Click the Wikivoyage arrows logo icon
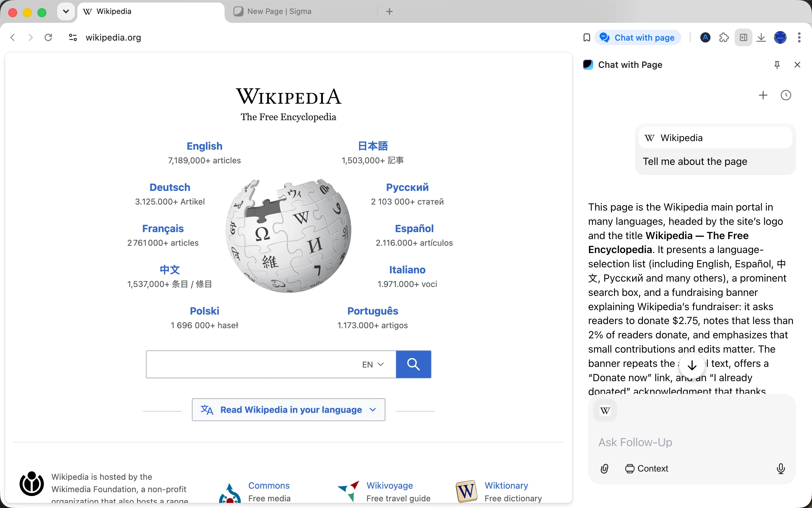This screenshot has height=508, width=812. pyautogui.click(x=349, y=491)
